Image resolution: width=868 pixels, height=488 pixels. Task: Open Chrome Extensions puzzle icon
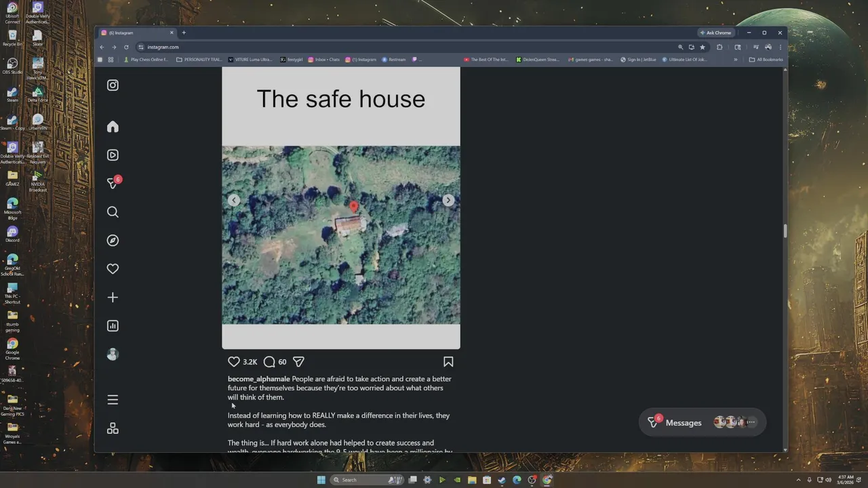pos(719,47)
